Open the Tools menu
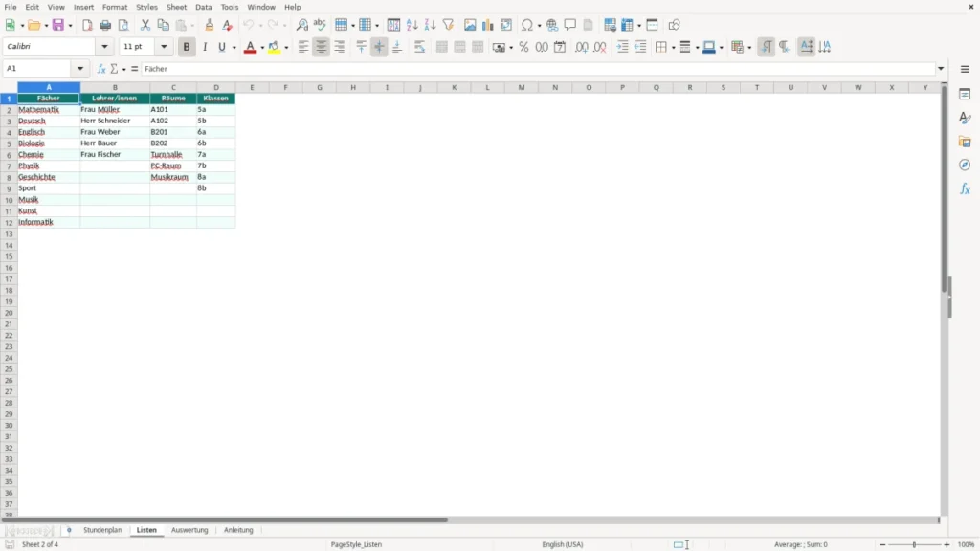Viewport: 980px width, 551px height. click(x=230, y=7)
